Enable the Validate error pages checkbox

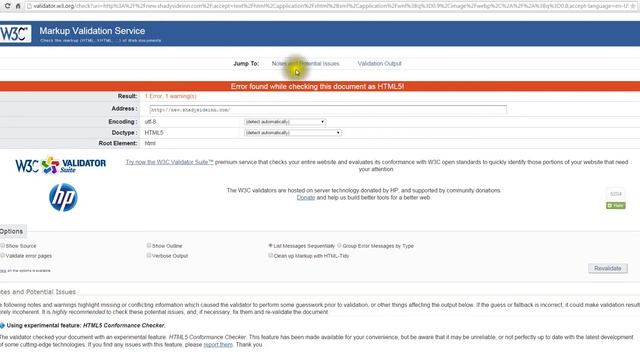click(2, 256)
